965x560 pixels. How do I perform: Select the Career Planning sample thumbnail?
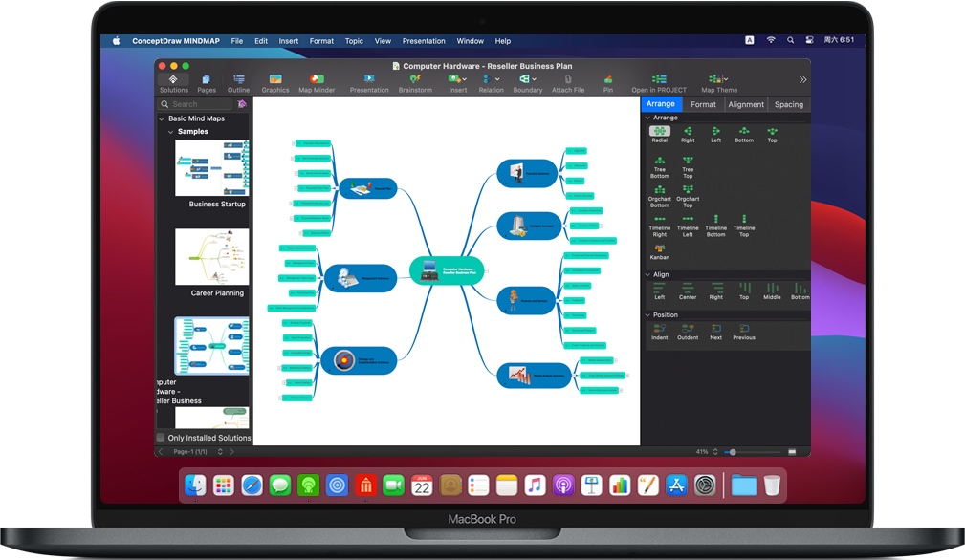click(212, 258)
